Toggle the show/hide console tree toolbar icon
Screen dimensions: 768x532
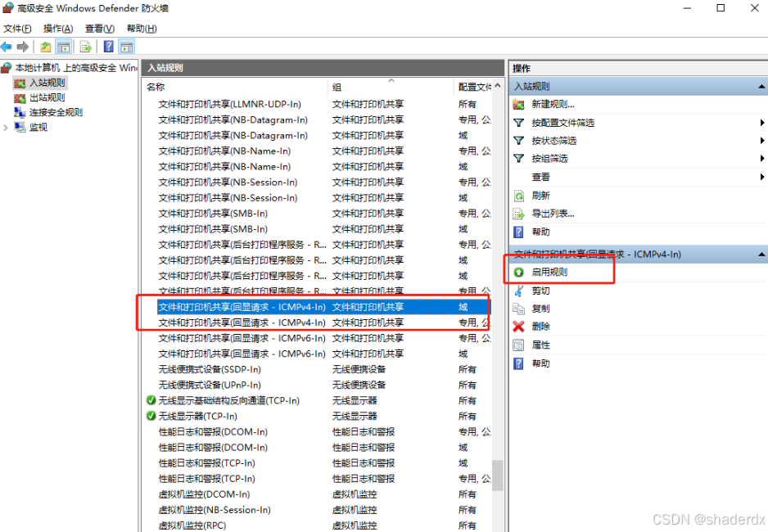[63, 47]
